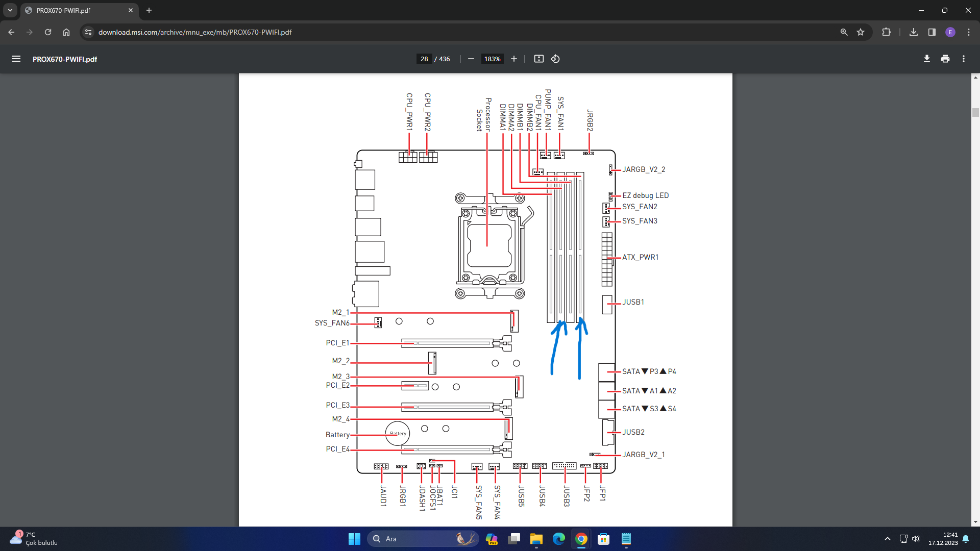Viewport: 980px width, 551px height.
Task: Click the browser extensions icon
Action: tap(887, 32)
